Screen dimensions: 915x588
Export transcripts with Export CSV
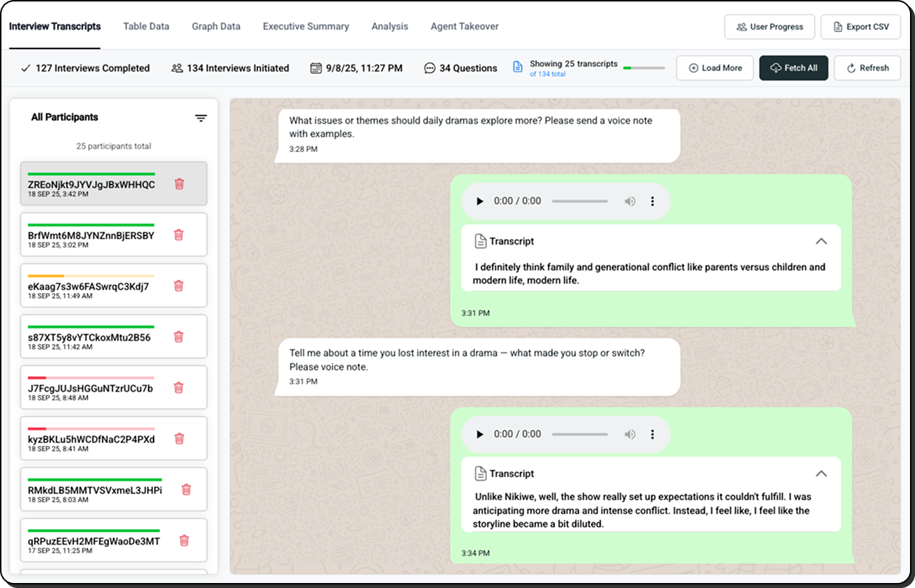pyautogui.click(x=860, y=27)
